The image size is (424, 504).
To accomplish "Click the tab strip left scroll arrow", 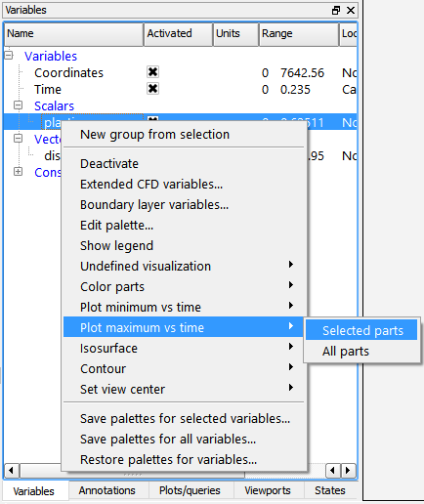I will [x=333, y=470].
